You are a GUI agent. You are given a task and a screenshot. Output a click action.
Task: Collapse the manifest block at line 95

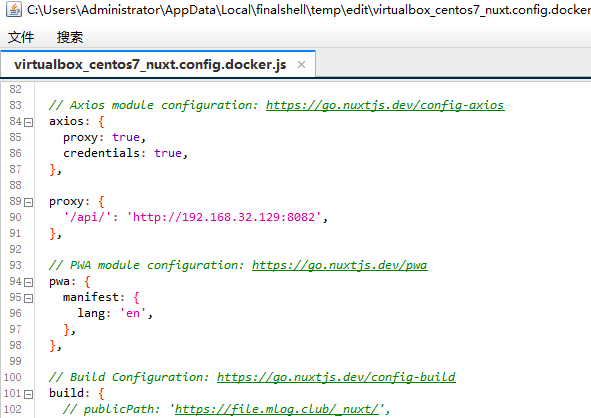pos(28,299)
